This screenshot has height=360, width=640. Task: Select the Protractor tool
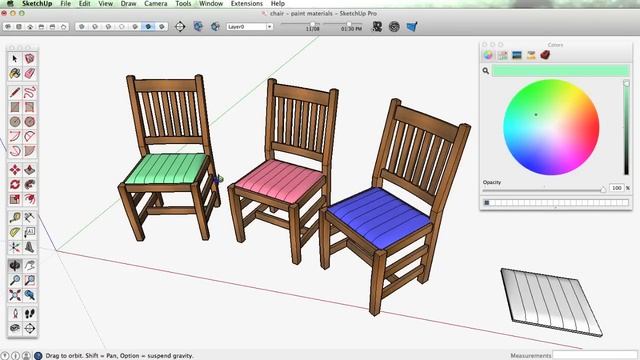15,232
